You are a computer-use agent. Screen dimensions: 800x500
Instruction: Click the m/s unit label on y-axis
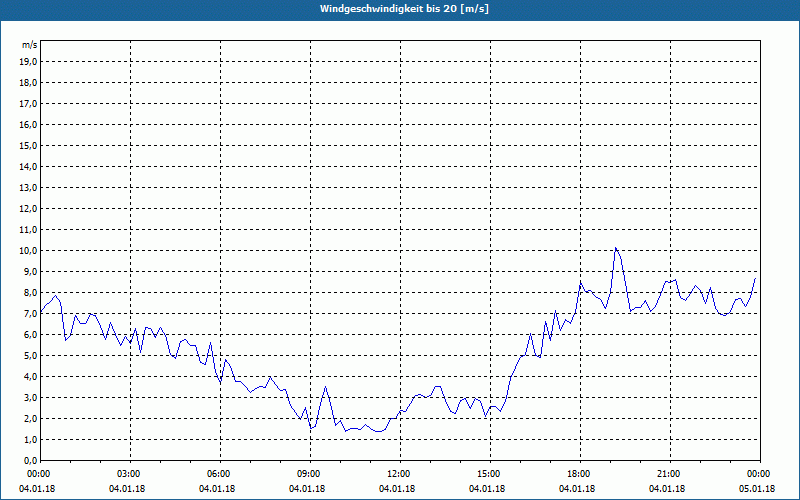pyautogui.click(x=29, y=45)
